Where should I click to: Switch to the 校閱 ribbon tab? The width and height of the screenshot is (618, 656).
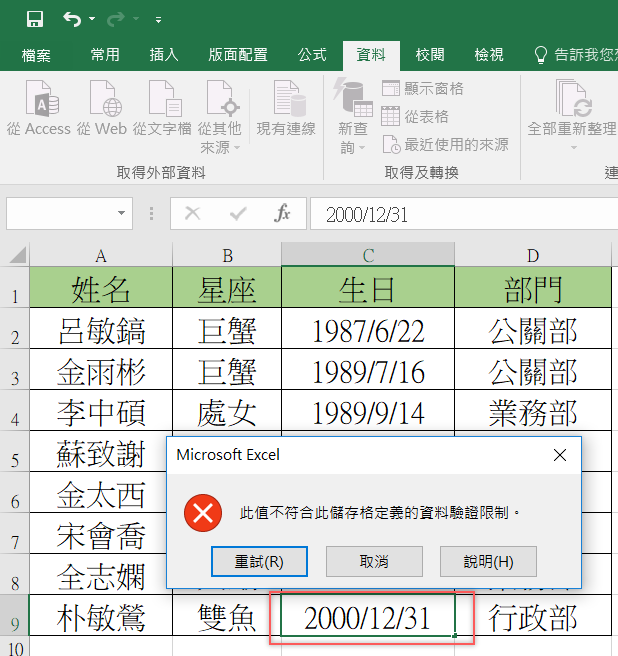(x=430, y=55)
